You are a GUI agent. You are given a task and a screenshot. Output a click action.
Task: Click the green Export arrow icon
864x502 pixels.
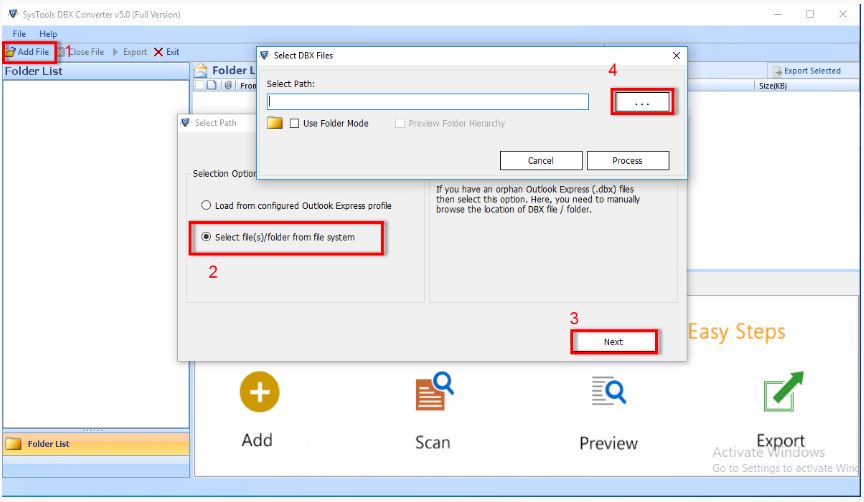point(784,391)
